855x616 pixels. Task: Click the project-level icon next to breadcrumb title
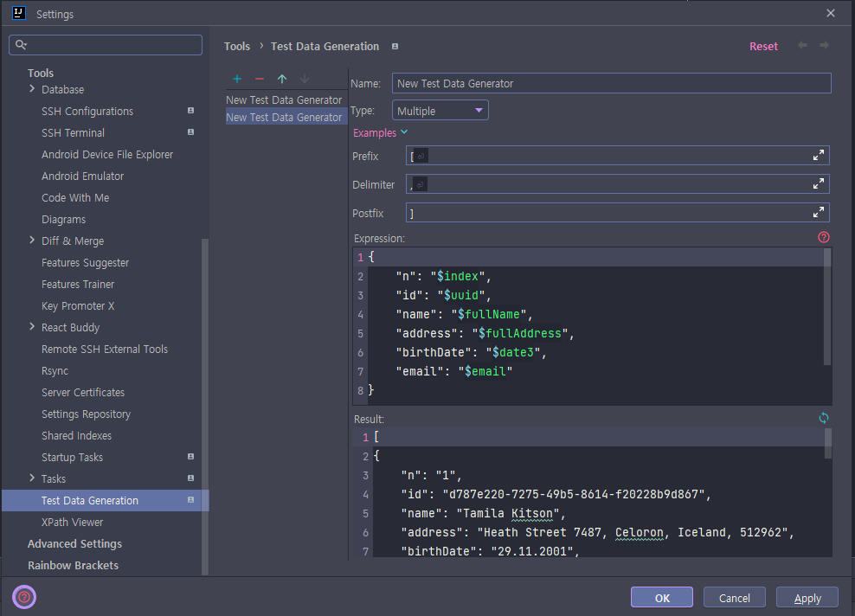point(395,47)
